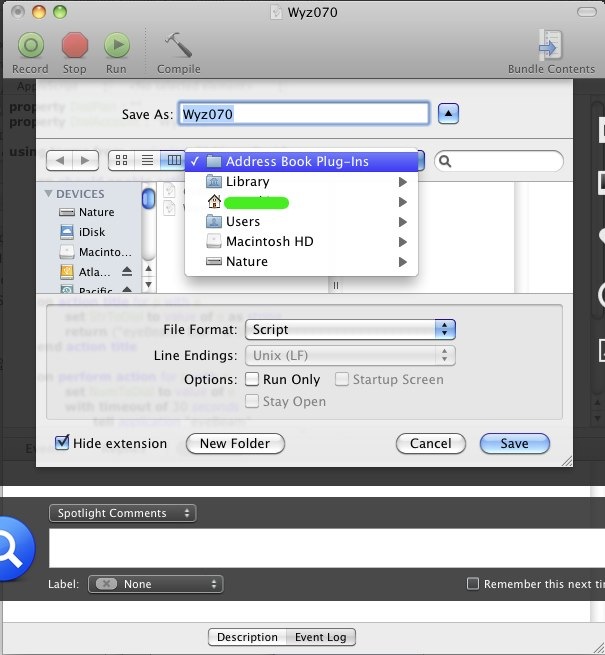This screenshot has width=605, height=655.
Task: Choose the home folder in the path menu
Action: (x=301, y=202)
